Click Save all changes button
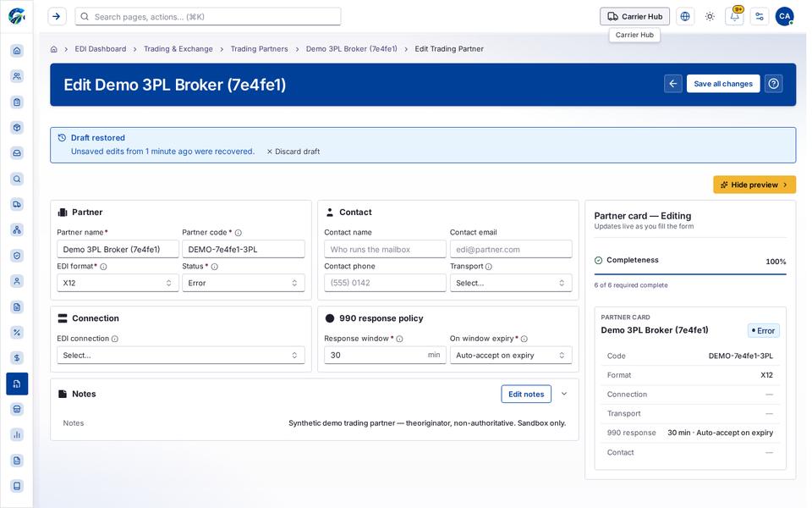 723,84
